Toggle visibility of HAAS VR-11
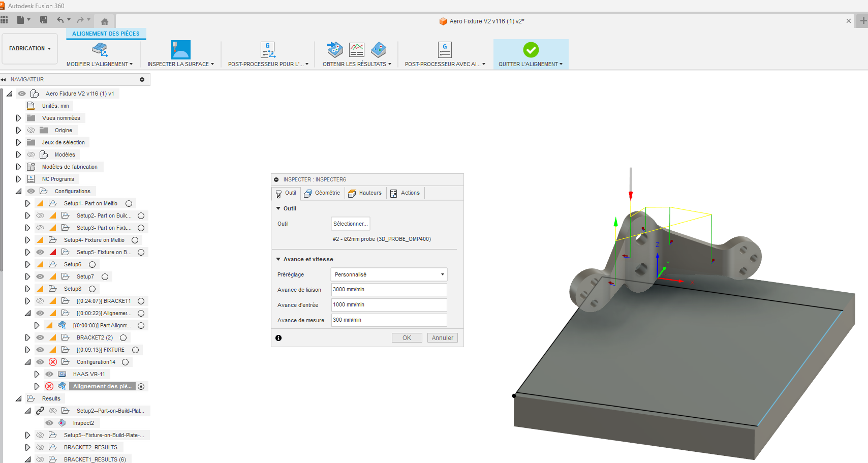This screenshot has height=463, width=868. 49,374
